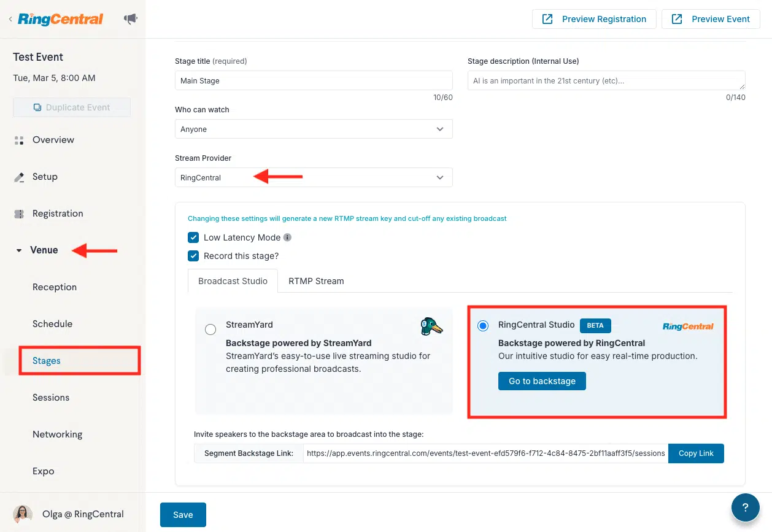Uncheck the Low Latency Mode checkbox
This screenshot has height=532, width=772.
tap(193, 237)
